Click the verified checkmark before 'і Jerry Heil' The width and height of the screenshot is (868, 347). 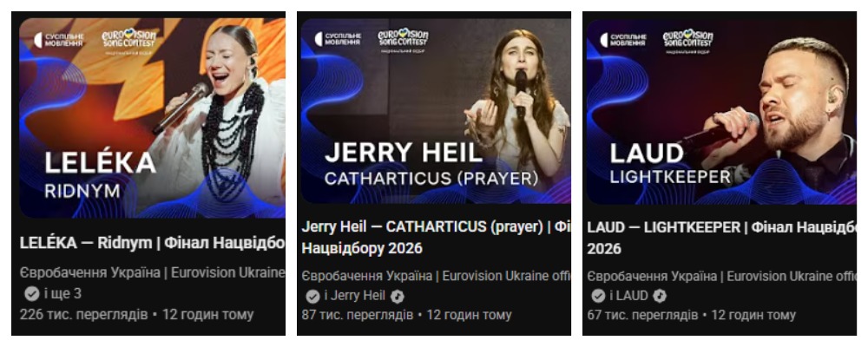(312, 297)
